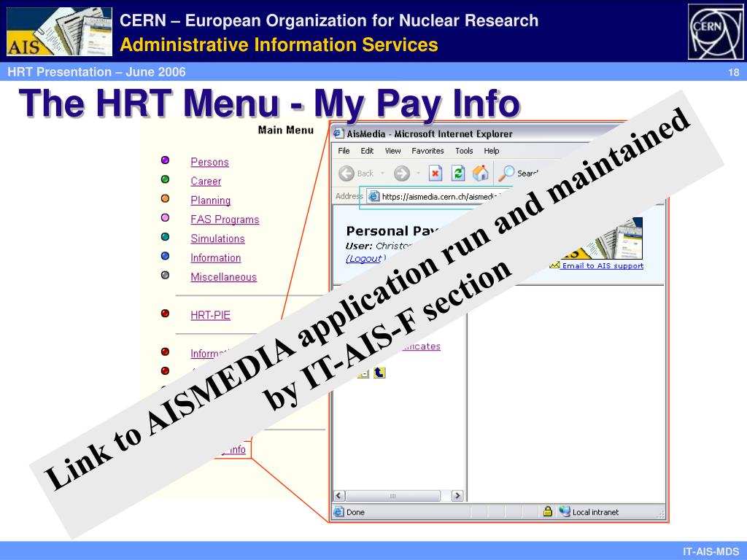Click the red bullet beside HRT-PIE
The width and height of the screenshot is (747, 560).
(x=166, y=313)
